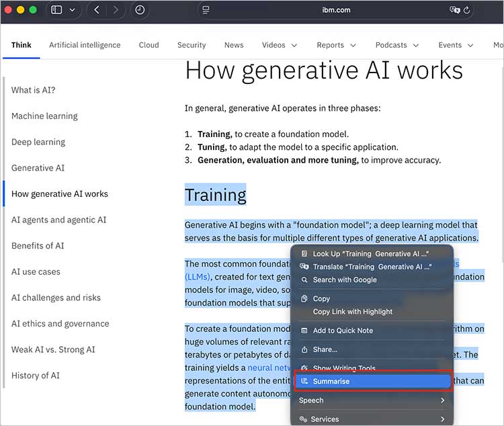This screenshot has height=426, width=504.
Task: Choose Translate in context menu
Action: pyautogui.click(x=372, y=267)
